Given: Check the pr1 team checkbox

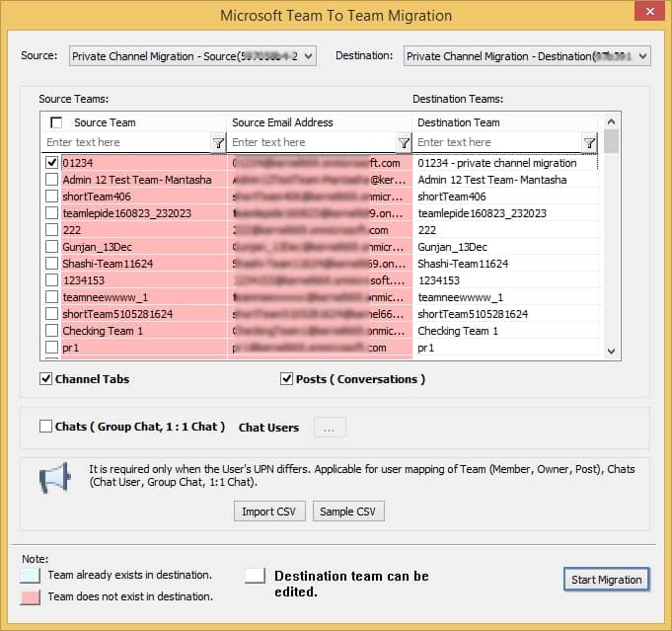Looking at the screenshot, I should (x=52, y=347).
